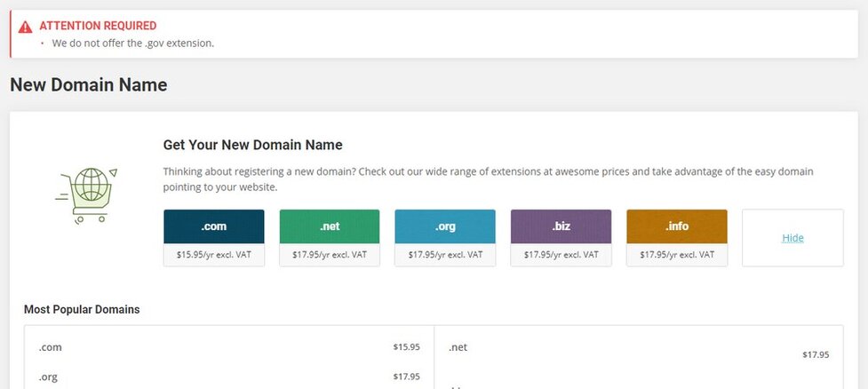The width and height of the screenshot is (868, 389).
Task: Select .com in Most Popular Domains list
Action: (x=51, y=347)
